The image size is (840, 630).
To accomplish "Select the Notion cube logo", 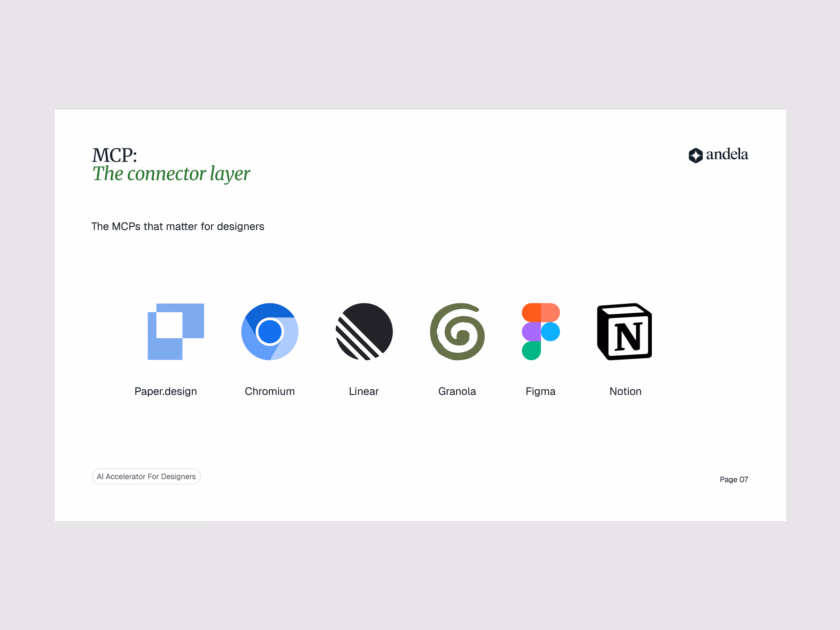I will pyautogui.click(x=625, y=331).
